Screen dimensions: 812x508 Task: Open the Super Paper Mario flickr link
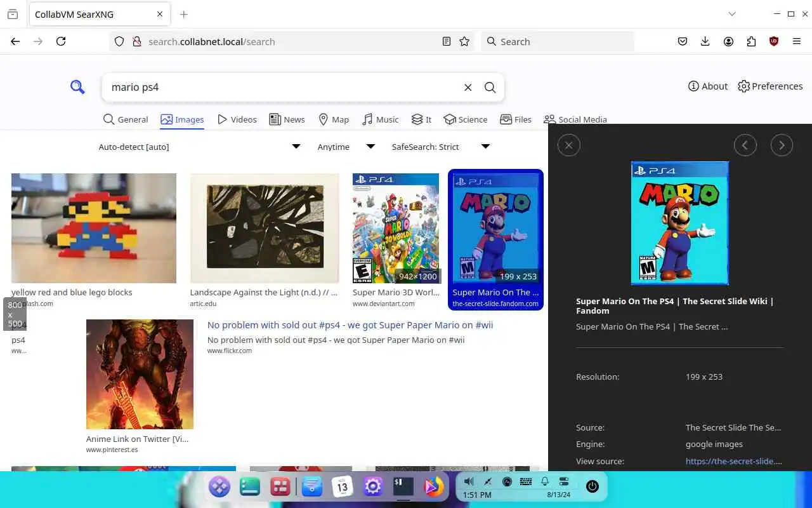350,325
